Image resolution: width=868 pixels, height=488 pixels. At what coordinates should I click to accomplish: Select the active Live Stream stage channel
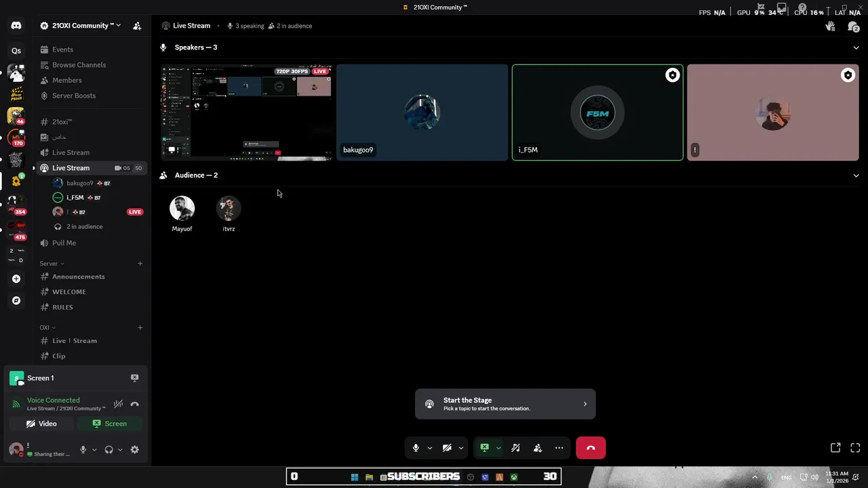[90, 168]
